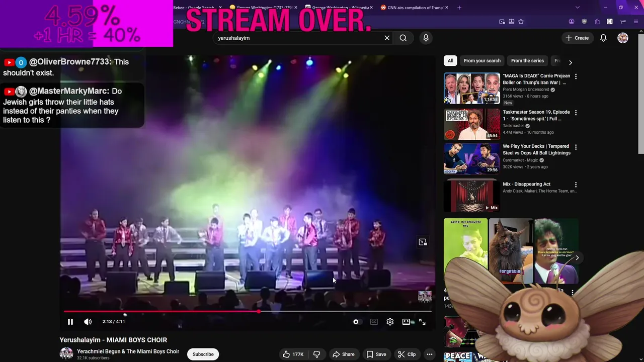This screenshot has height=362, width=644.
Task: Open the Create menu button
Action: pyautogui.click(x=577, y=38)
